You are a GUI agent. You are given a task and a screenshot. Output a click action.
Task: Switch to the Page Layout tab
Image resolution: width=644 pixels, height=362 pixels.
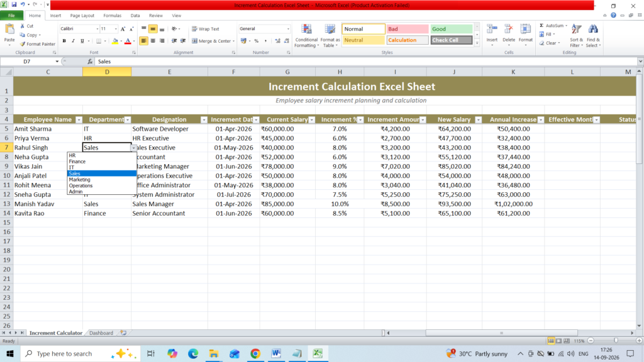82,16
